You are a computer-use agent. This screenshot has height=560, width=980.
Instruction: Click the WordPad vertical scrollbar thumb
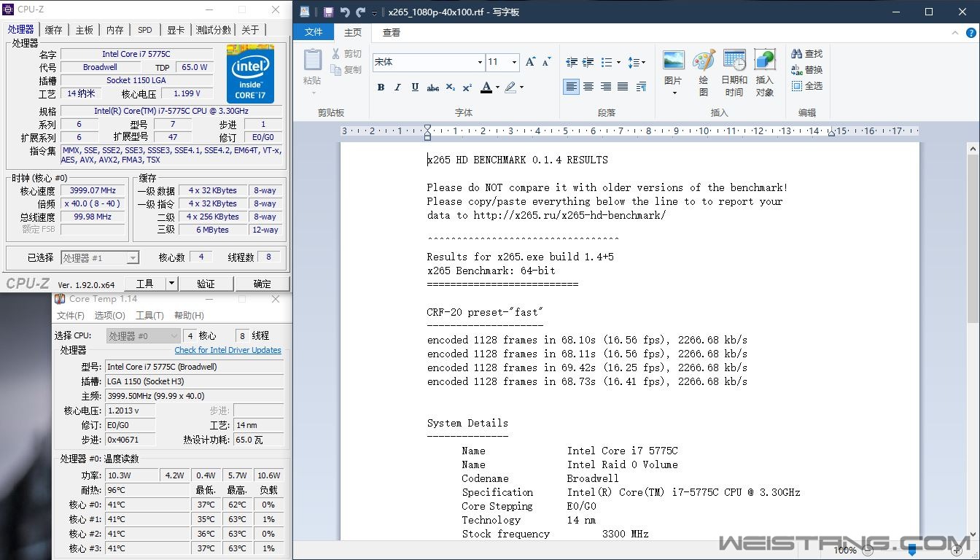point(973,239)
